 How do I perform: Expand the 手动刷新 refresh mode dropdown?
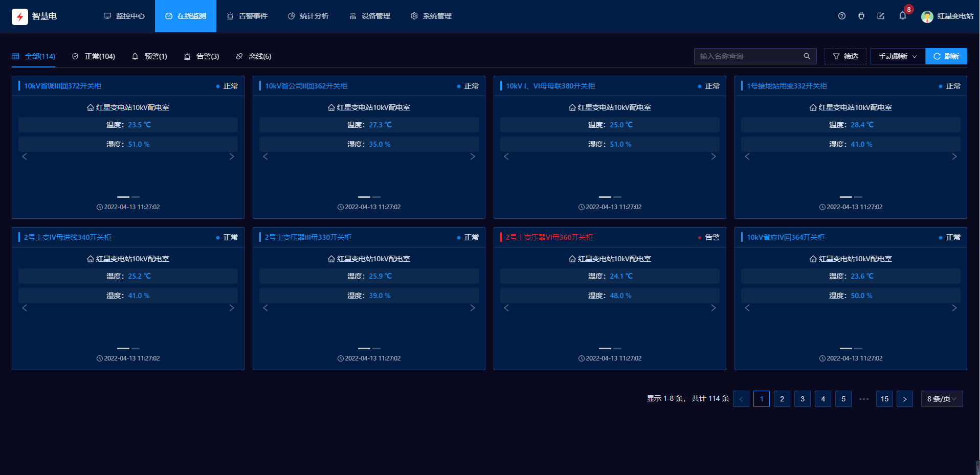[x=898, y=56]
